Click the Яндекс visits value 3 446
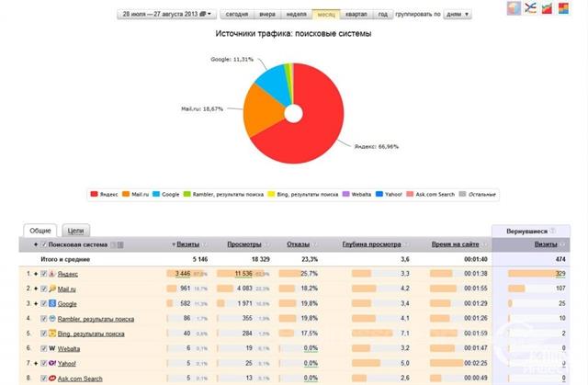588x385 pixels. tap(183, 274)
